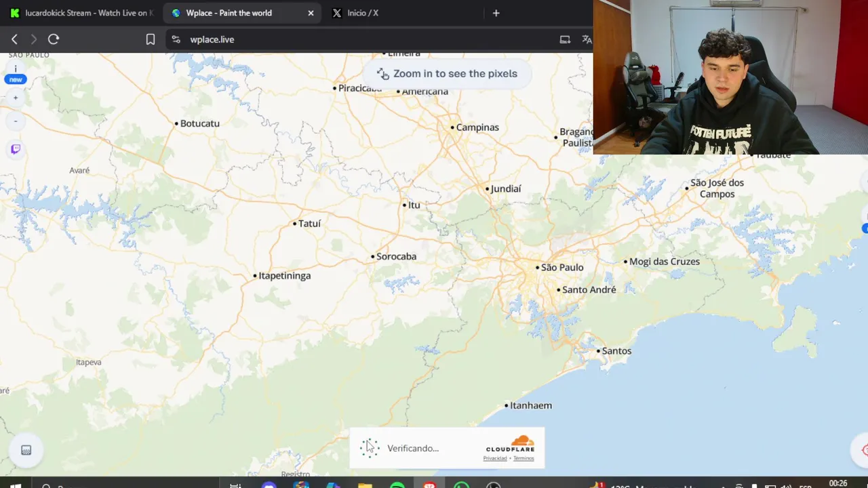Bookmark this page with the bookmark icon

pos(151,39)
